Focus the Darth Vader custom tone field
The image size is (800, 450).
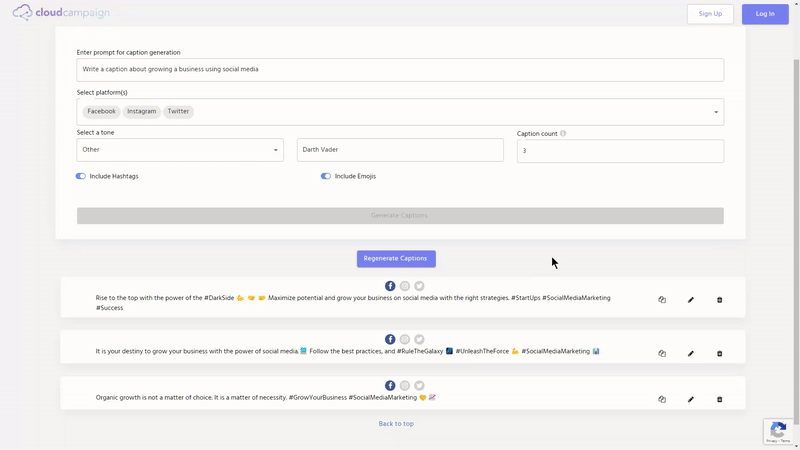400,150
